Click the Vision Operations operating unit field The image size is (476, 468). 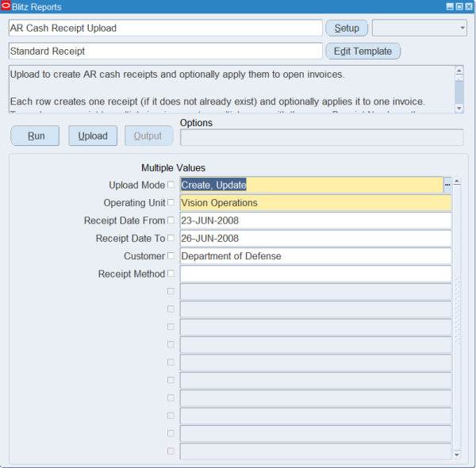pos(316,203)
